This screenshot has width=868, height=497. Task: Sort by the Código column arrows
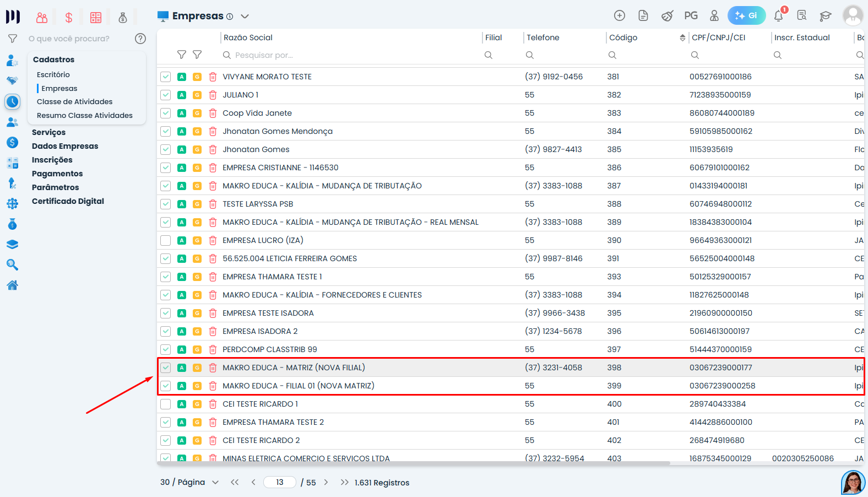[682, 37]
